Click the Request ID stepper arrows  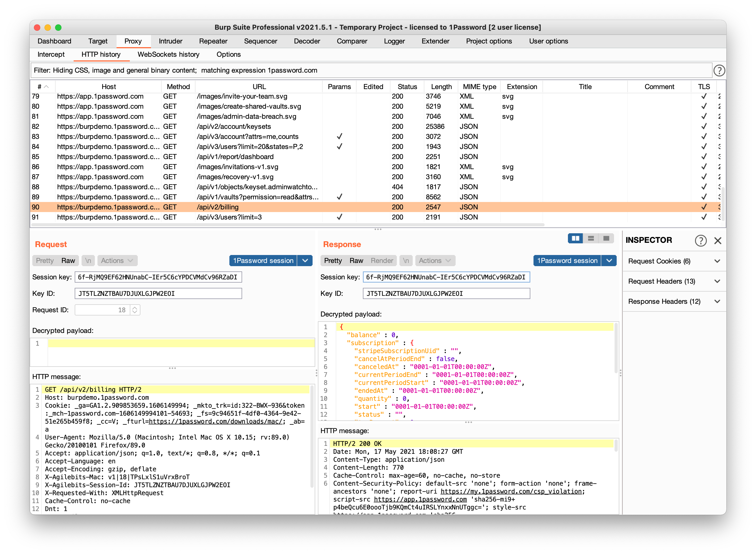coord(135,310)
